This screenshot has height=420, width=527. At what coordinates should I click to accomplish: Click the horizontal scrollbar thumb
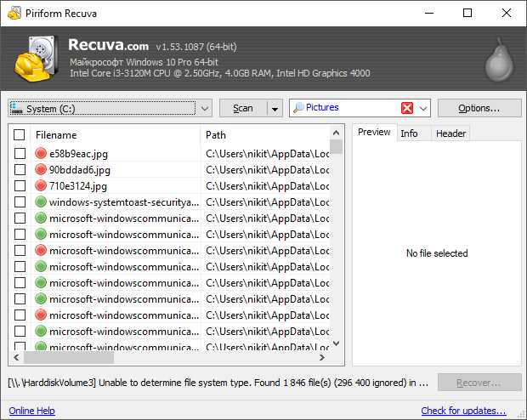click(x=69, y=358)
